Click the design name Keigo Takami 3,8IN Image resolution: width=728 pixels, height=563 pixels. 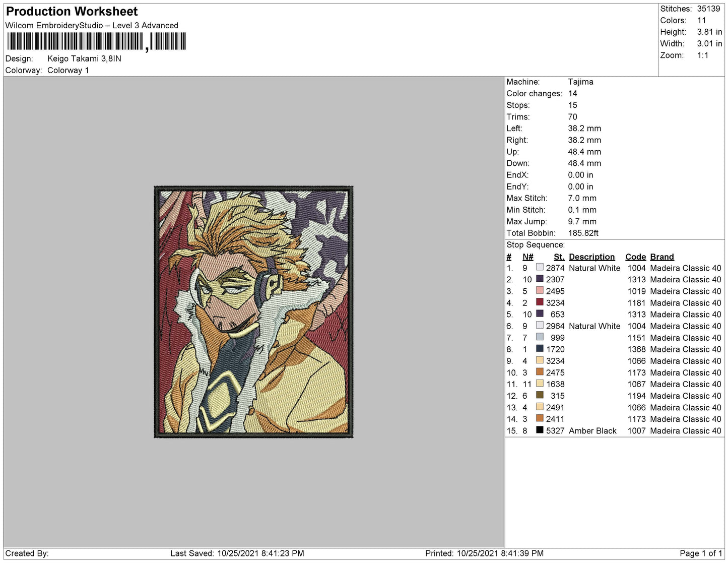coord(84,58)
